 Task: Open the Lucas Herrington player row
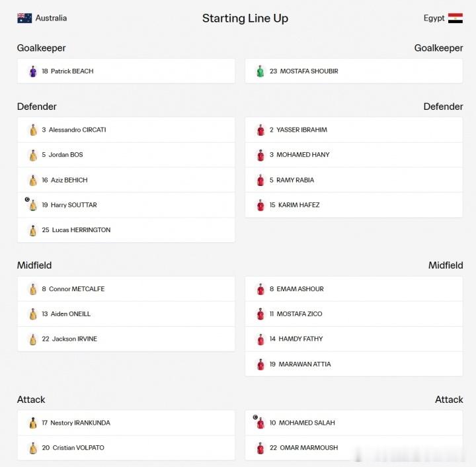(x=126, y=230)
